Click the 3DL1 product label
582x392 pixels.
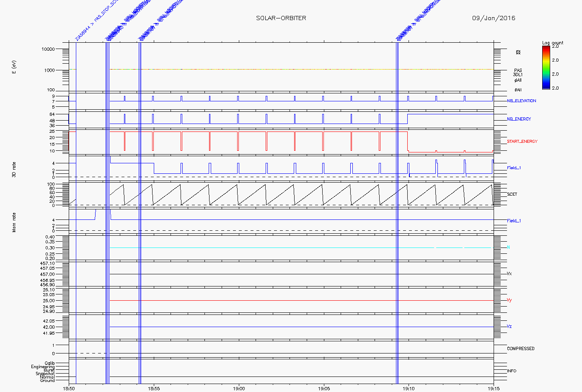(x=518, y=75)
